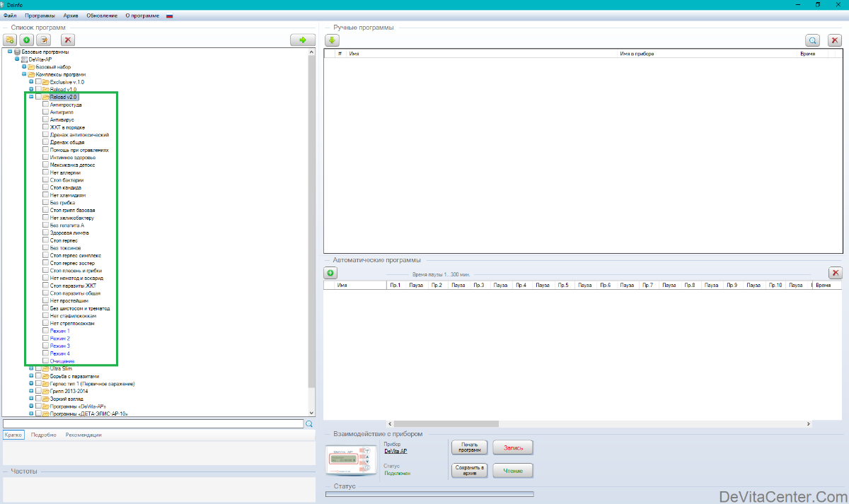Image resolution: width=849 pixels, height=504 pixels.
Task: Switch to the Подробно tab
Action: (x=44, y=435)
